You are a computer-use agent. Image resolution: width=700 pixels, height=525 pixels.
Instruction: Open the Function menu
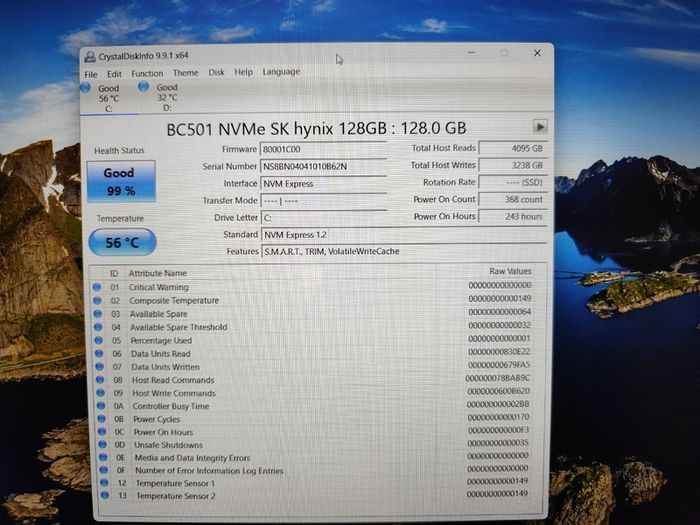click(x=147, y=73)
